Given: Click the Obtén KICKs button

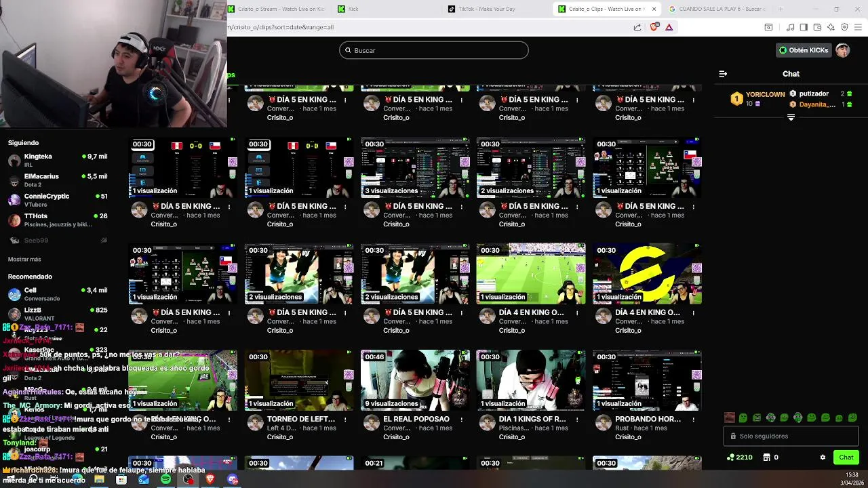Looking at the screenshot, I should pyautogui.click(x=803, y=50).
